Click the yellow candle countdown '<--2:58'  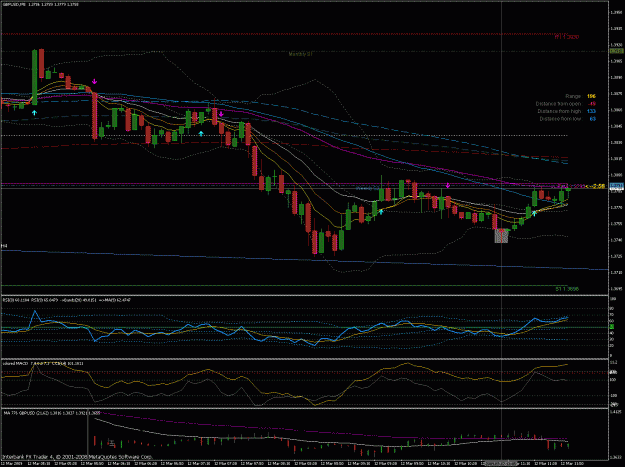click(595, 186)
